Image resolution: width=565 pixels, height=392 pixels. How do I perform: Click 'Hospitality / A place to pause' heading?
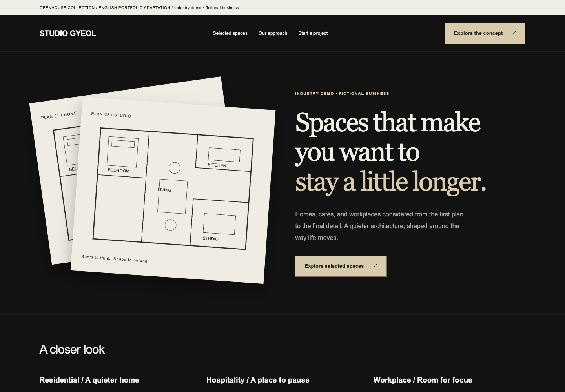(x=258, y=380)
